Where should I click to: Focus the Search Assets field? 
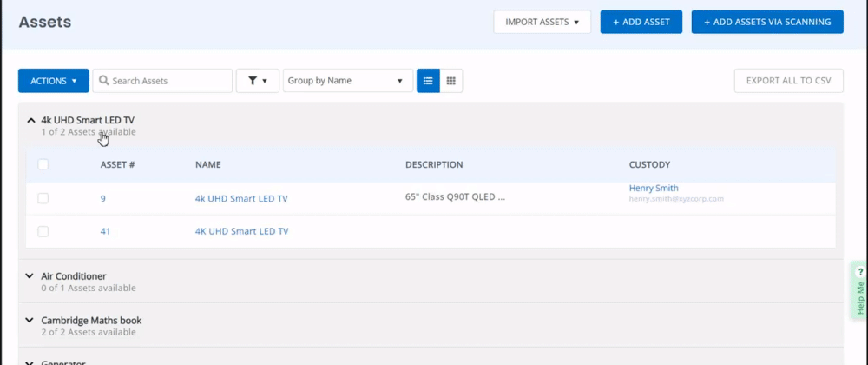pyautogui.click(x=162, y=81)
